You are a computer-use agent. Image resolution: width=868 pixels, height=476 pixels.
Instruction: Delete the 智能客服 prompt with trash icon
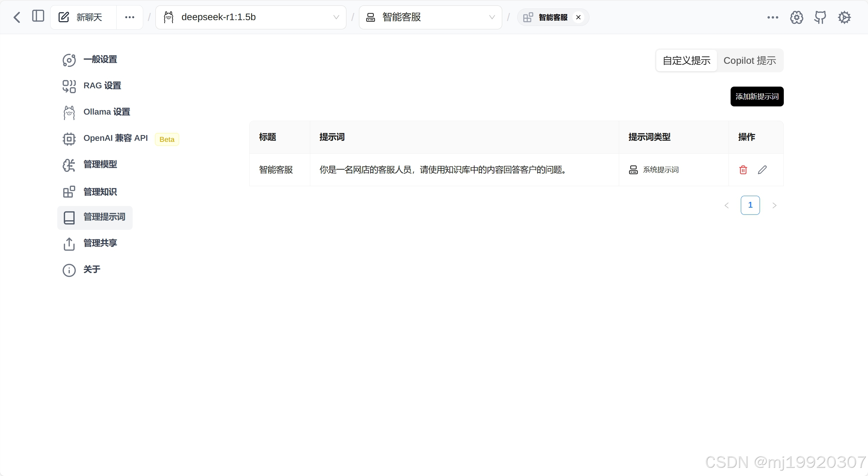pos(743,170)
